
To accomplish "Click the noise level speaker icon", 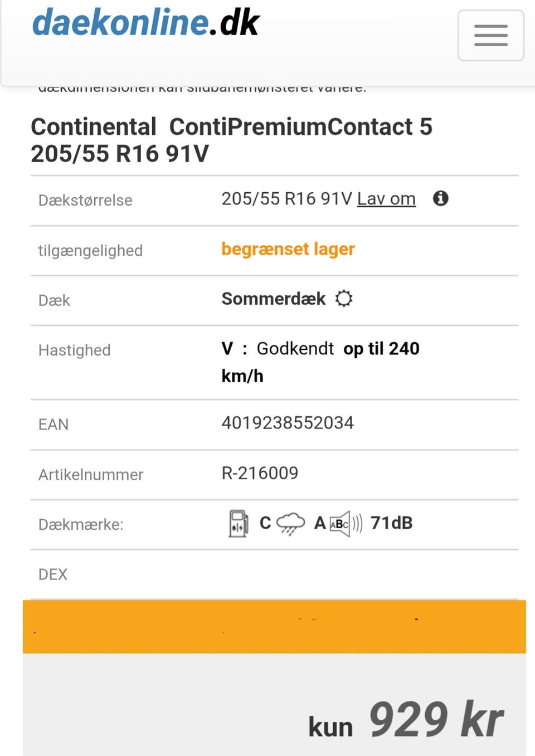I will (x=346, y=524).
